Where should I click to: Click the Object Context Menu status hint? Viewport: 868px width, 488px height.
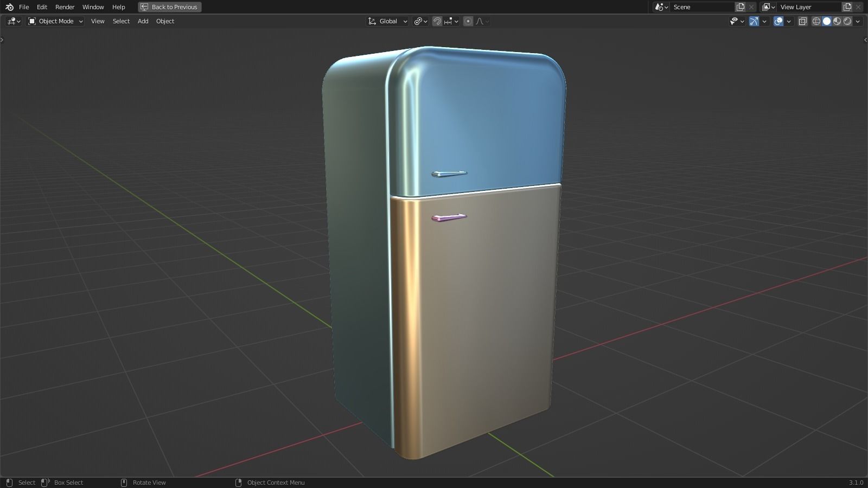pyautogui.click(x=276, y=483)
